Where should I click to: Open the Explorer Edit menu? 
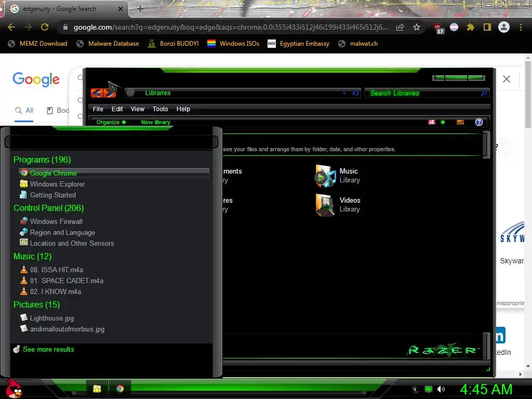(117, 109)
